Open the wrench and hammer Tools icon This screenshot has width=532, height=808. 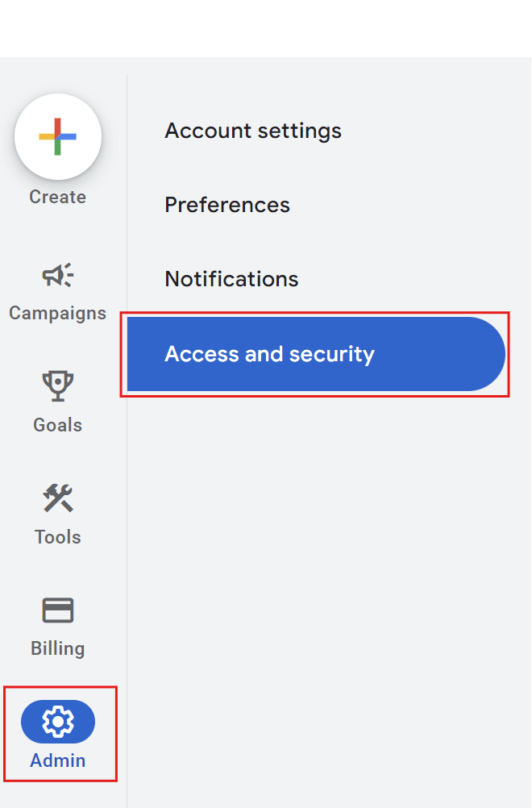[57, 499]
